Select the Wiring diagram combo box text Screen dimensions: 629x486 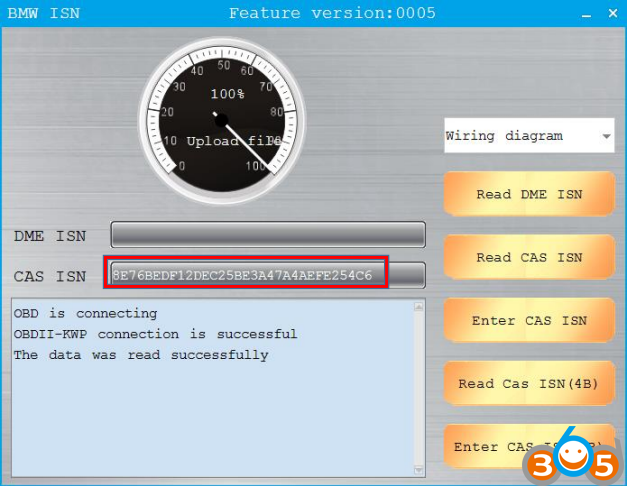point(518,136)
